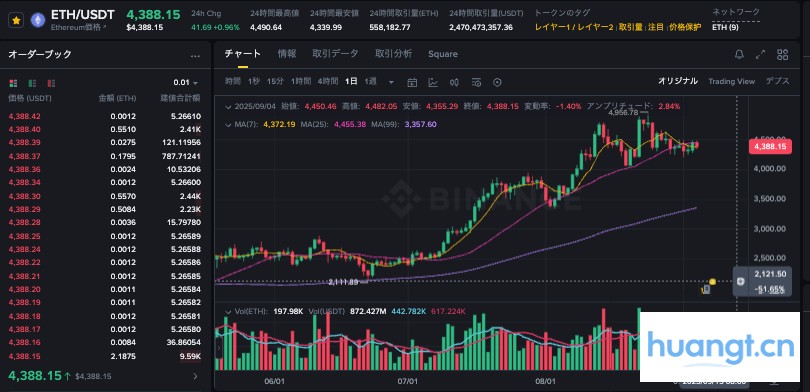Switch to the 情報 tab
Screen dimensions: 810x392
pos(287,54)
